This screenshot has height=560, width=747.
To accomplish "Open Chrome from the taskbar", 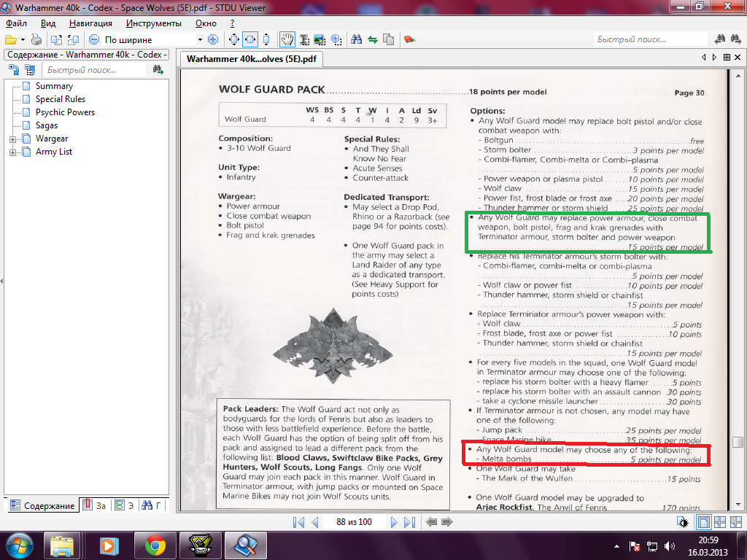I will 155,545.
